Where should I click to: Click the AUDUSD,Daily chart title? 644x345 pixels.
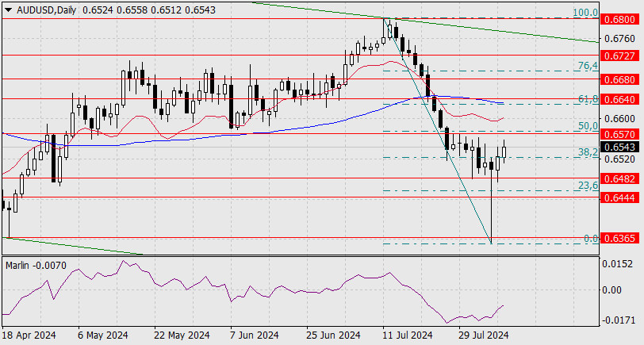coord(47,10)
